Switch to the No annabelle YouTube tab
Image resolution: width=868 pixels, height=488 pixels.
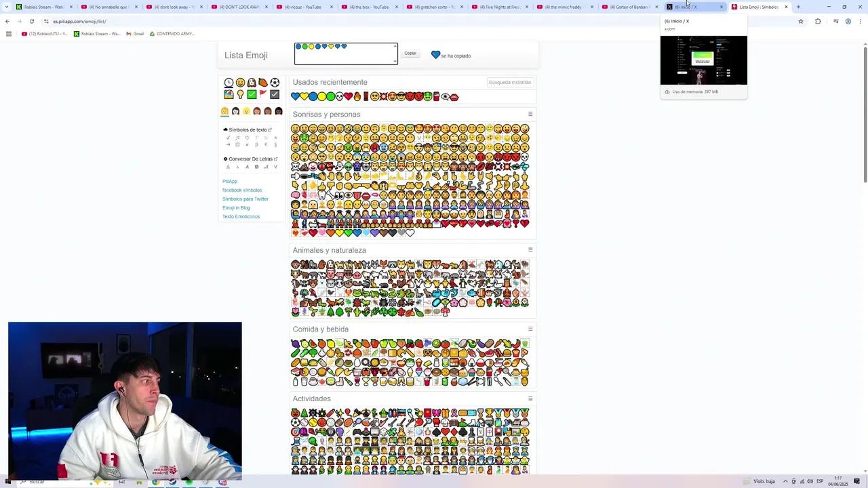108,7
